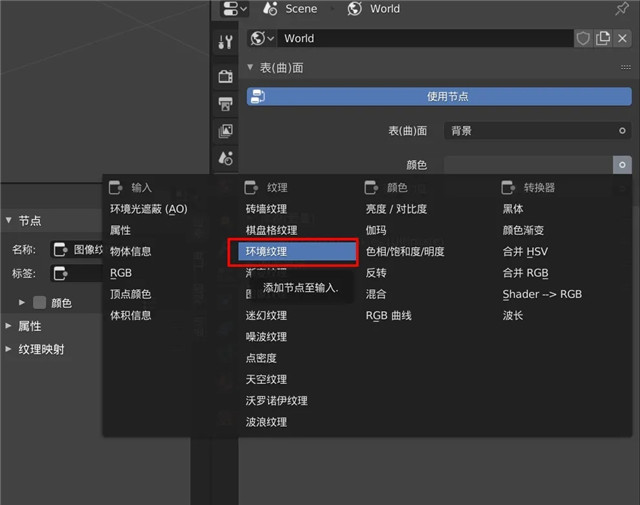Click the World breadcrumb in the header
The width and height of the screenshot is (640, 505).
coord(373,9)
